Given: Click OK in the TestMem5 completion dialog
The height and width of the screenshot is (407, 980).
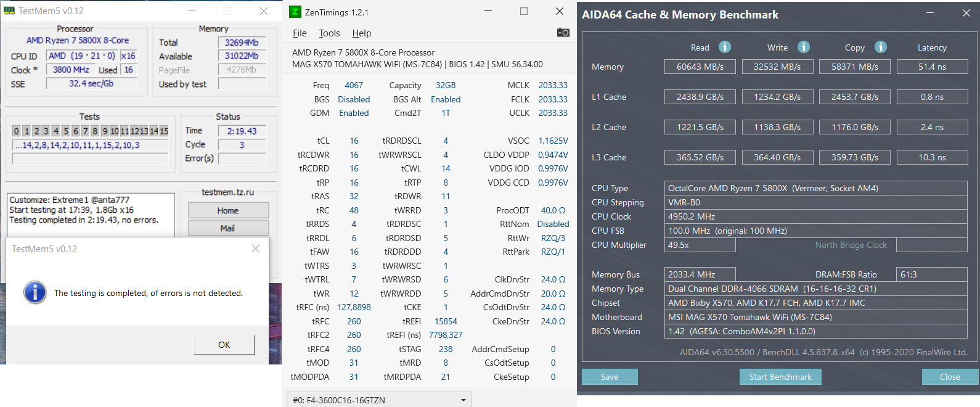Looking at the screenshot, I should (224, 345).
